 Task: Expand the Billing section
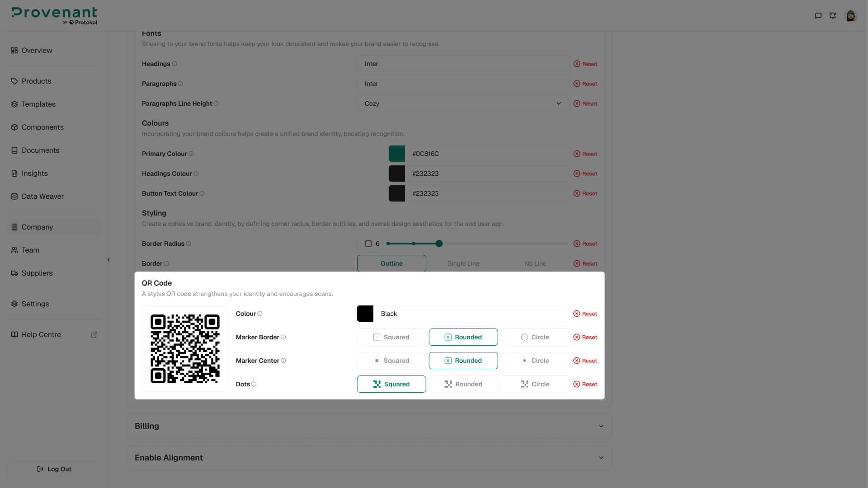[369, 426]
